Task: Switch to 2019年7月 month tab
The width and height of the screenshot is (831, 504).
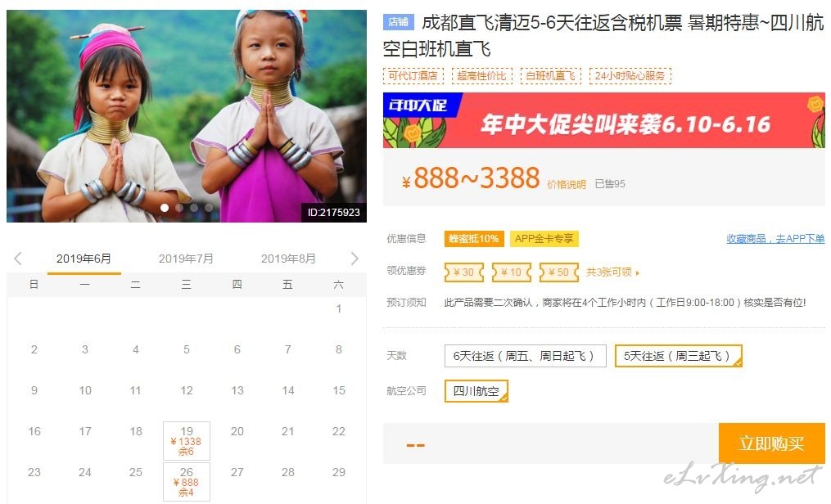Action: (x=186, y=259)
